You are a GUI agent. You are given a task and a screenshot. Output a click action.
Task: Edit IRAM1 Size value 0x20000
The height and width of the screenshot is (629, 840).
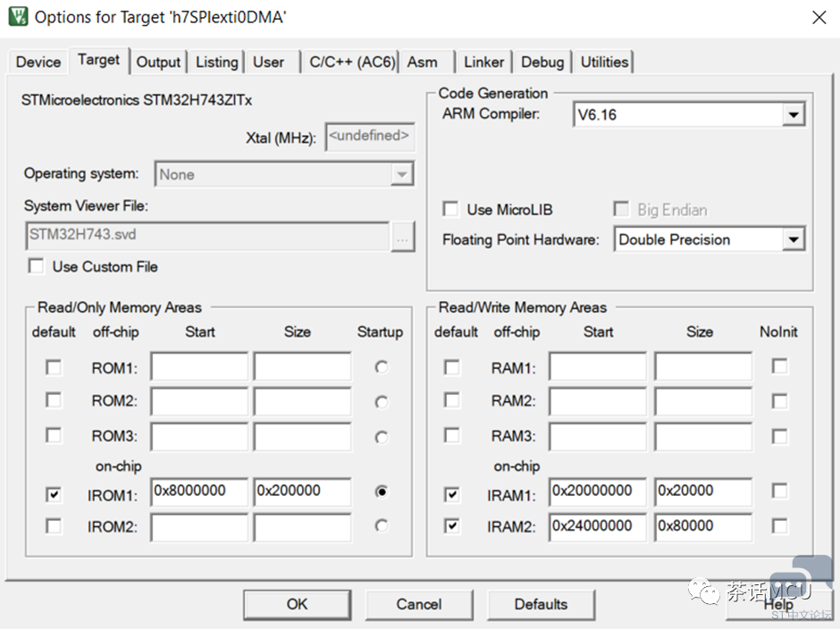click(703, 491)
